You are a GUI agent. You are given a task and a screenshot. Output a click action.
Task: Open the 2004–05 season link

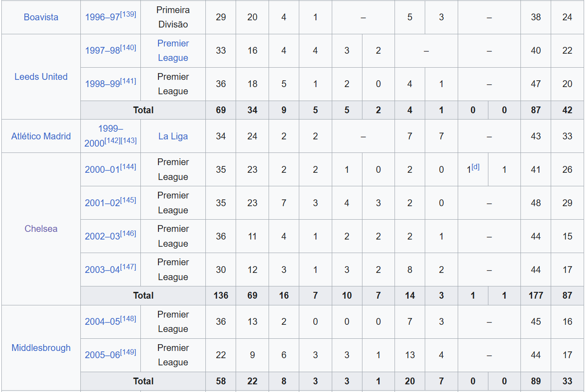102,322
